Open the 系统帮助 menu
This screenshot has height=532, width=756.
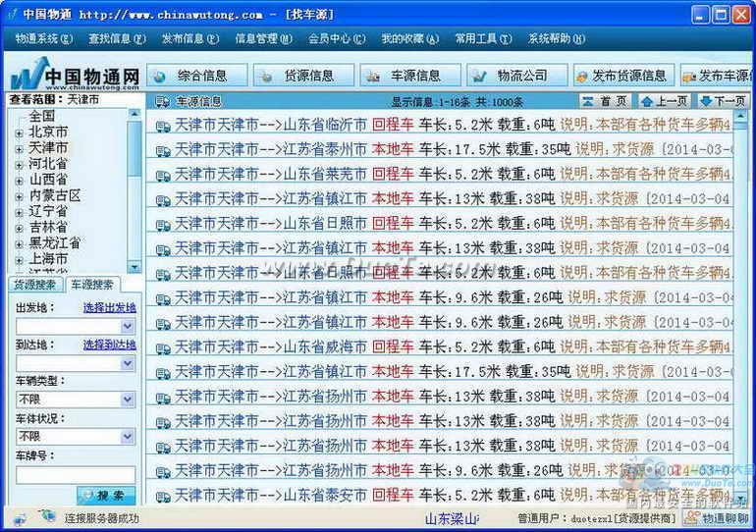(557, 38)
